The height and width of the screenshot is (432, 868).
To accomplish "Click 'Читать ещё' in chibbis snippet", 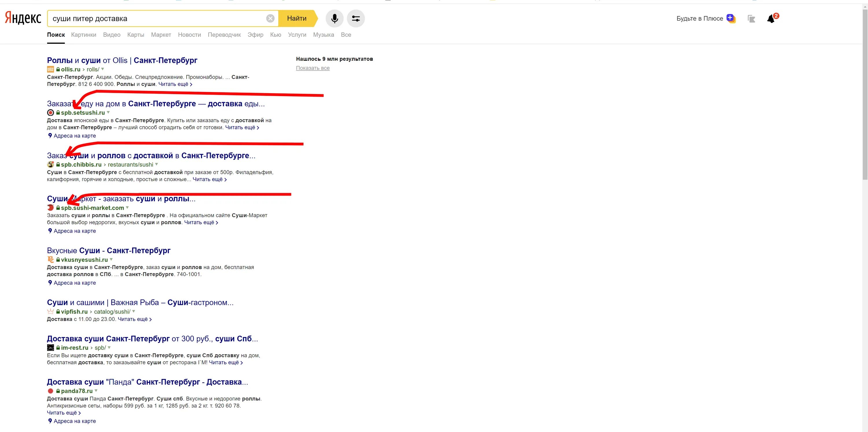I will click(209, 179).
